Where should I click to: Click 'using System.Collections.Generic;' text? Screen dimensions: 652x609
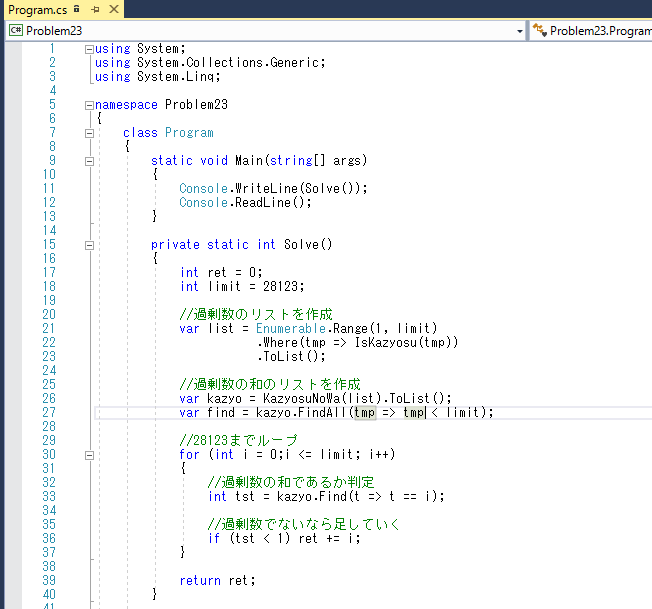pos(210,63)
